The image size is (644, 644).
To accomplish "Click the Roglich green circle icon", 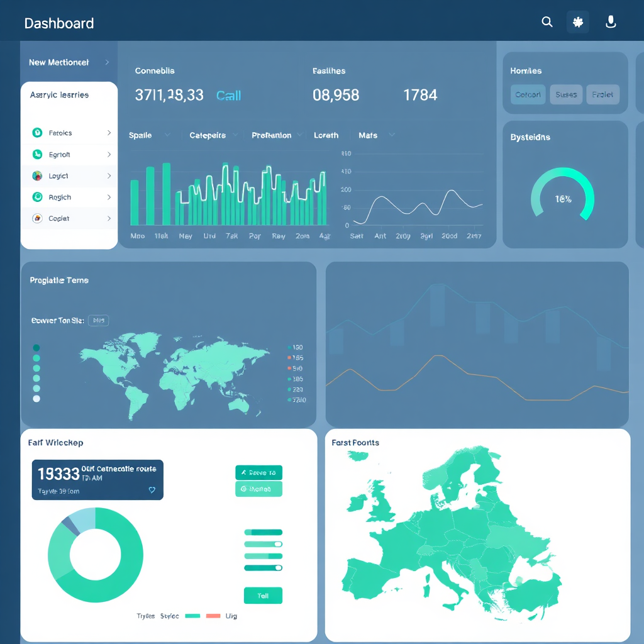I will (x=37, y=197).
